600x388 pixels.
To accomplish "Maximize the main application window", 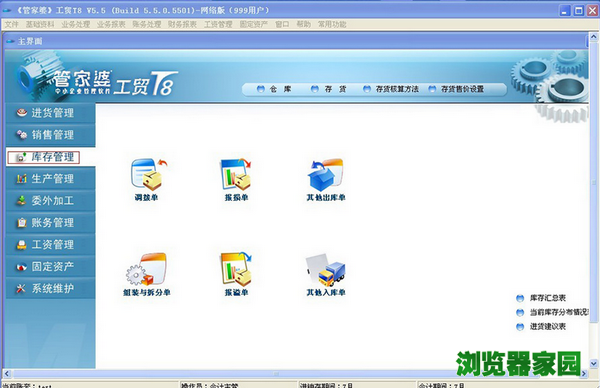I will tap(579, 11).
